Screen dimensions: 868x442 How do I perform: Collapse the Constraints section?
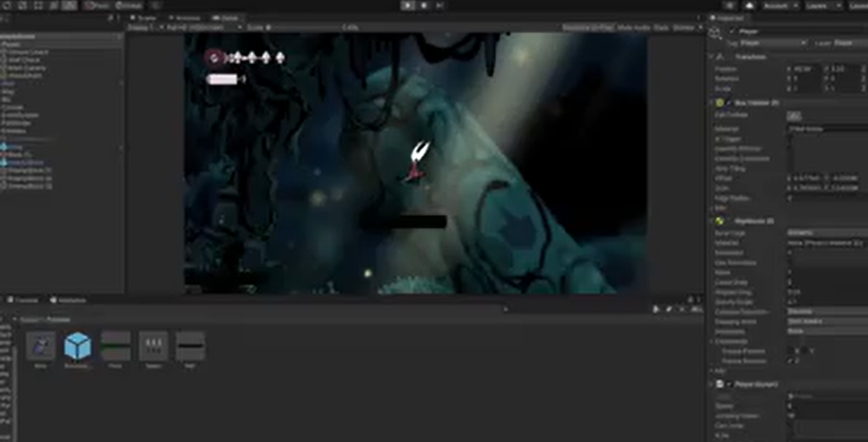click(711, 341)
